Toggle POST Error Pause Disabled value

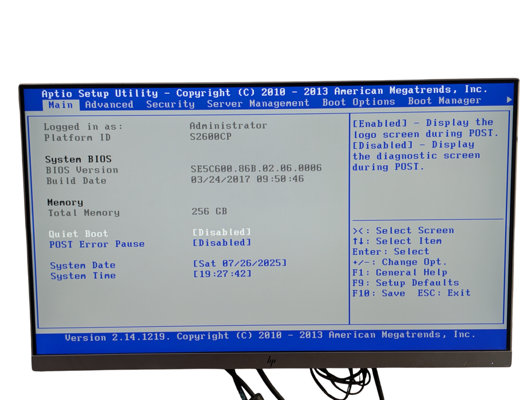(221, 243)
